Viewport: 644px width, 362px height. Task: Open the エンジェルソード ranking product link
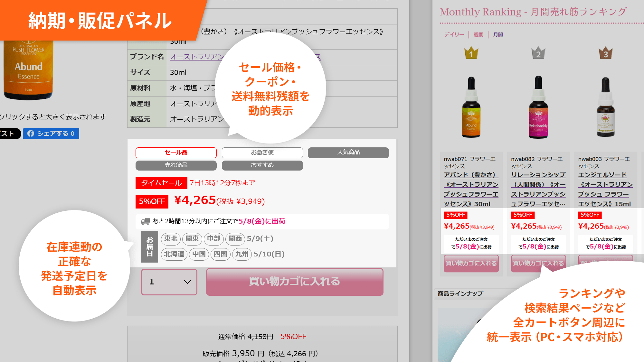tap(605, 189)
